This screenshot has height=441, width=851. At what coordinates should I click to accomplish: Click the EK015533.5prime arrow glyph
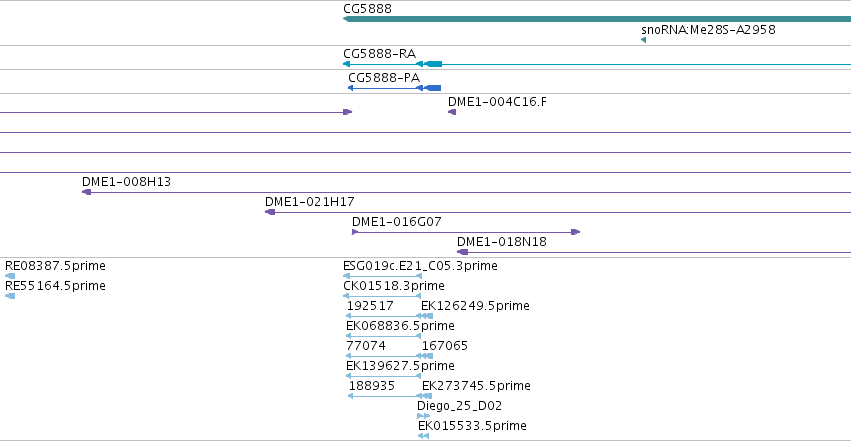click(423, 436)
